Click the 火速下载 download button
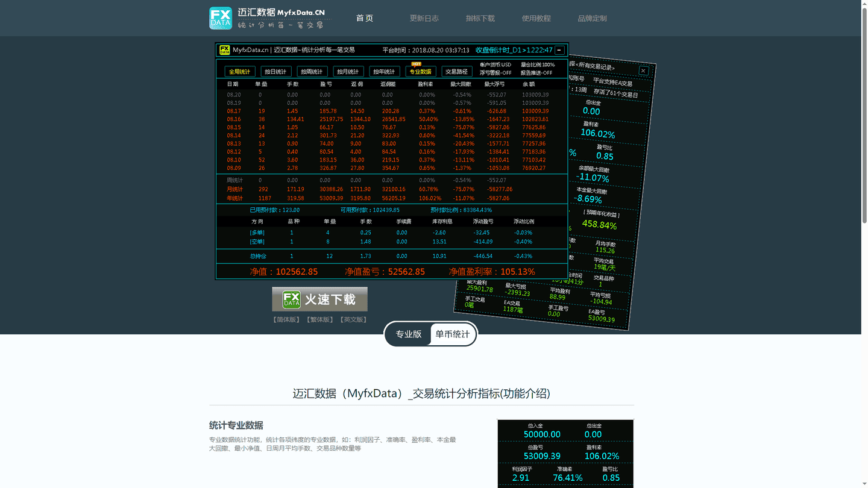Screen dimensions: 868x488 pos(319,299)
